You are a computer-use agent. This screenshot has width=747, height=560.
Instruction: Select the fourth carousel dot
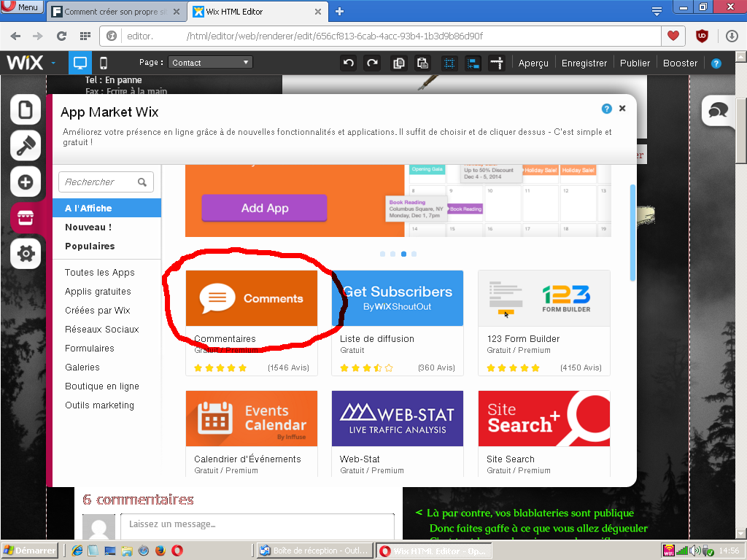(414, 254)
